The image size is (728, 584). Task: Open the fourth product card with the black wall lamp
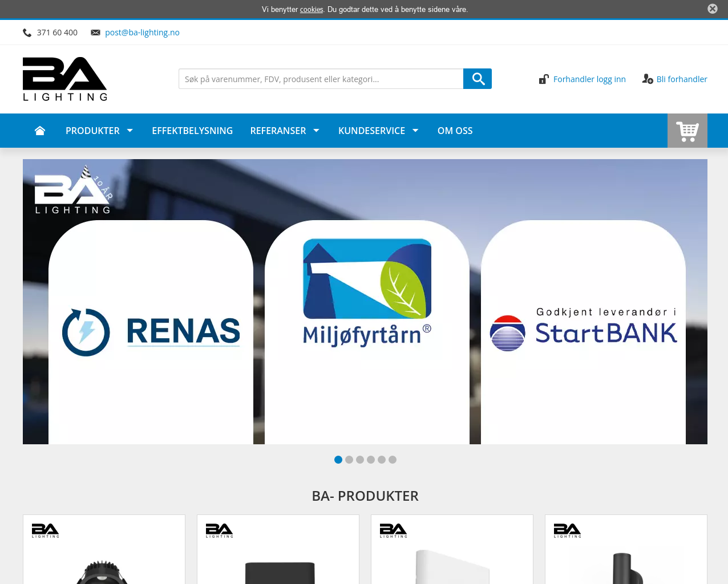(626, 549)
